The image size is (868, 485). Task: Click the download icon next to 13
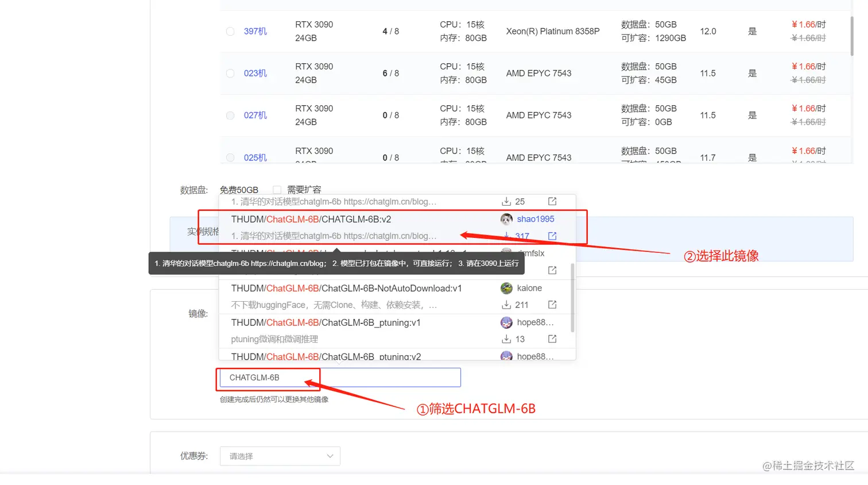click(x=506, y=339)
